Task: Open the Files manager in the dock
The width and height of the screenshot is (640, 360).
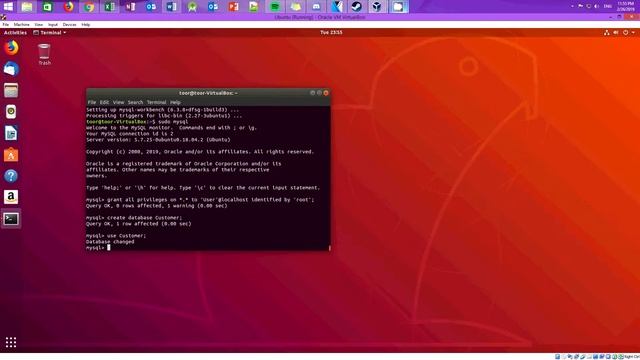Action: coord(11,90)
